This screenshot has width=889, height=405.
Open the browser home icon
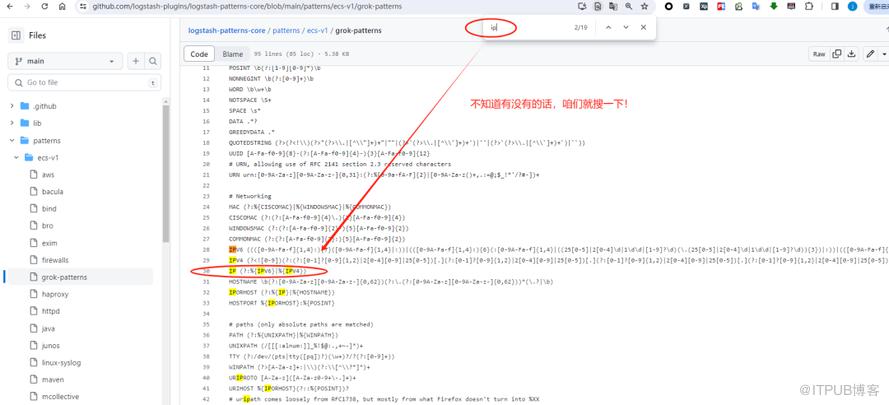tap(62, 6)
